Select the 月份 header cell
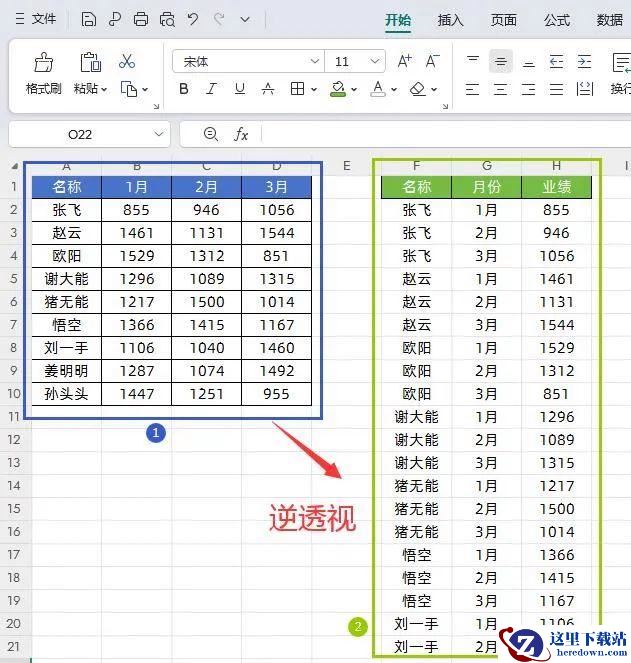The width and height of the screenshot is (631, 663). (x=487, y=187)
